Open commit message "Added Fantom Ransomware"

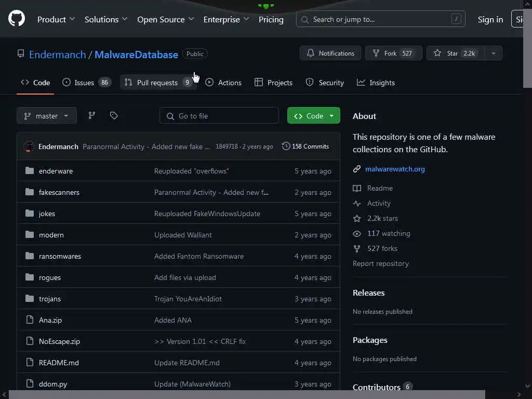(x=199, y=256)
